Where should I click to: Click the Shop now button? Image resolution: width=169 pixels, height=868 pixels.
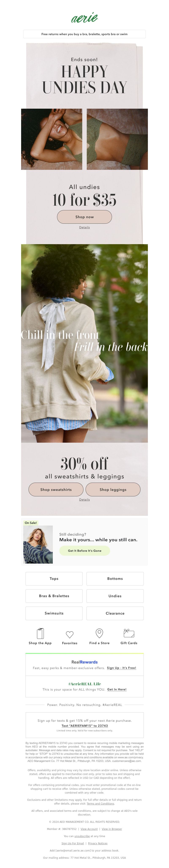(84, 217)
